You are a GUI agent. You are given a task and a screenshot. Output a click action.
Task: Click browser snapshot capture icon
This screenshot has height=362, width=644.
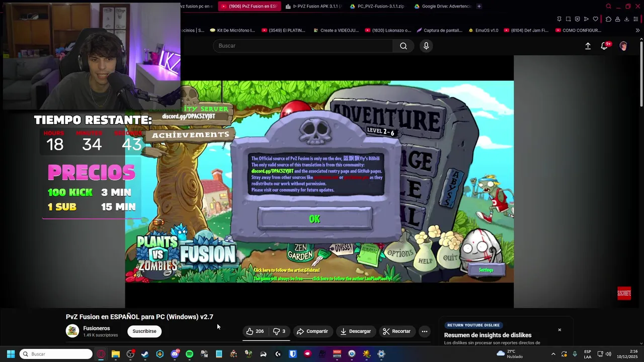pos(568,19)
